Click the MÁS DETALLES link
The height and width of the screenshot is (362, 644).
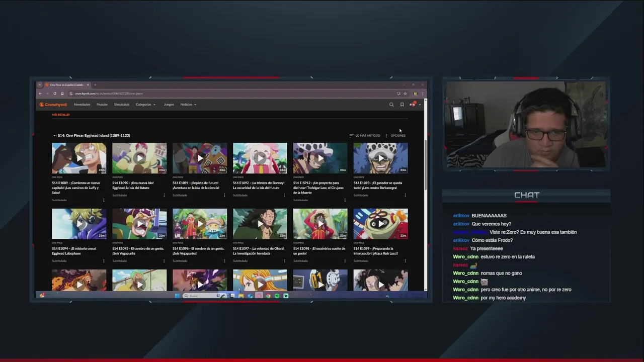click(61, 115)
